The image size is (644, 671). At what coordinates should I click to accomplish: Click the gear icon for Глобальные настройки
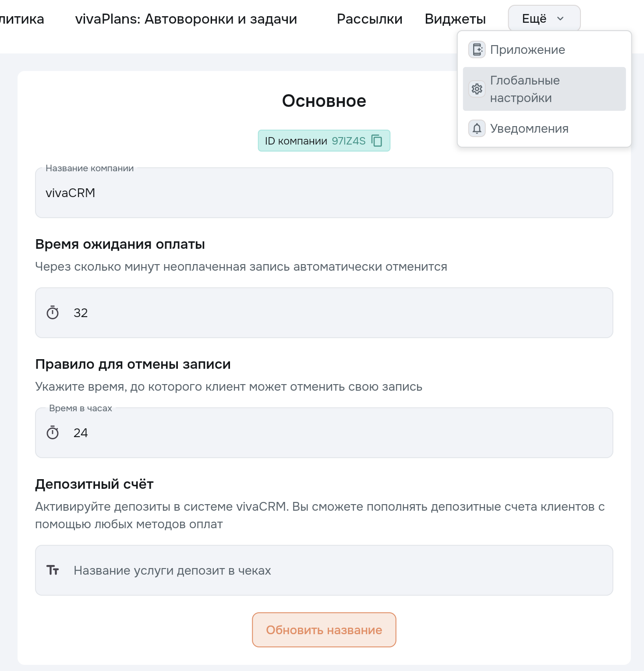(477, 89)
